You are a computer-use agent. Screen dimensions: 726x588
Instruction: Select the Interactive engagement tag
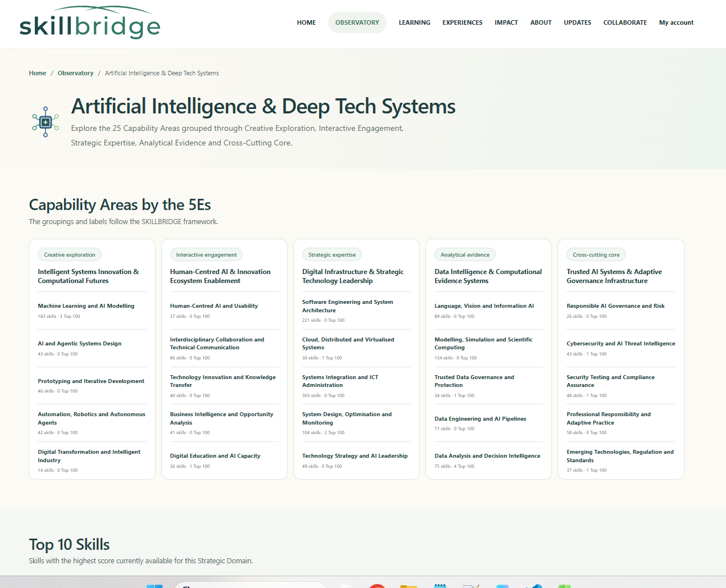click(206, 255)
